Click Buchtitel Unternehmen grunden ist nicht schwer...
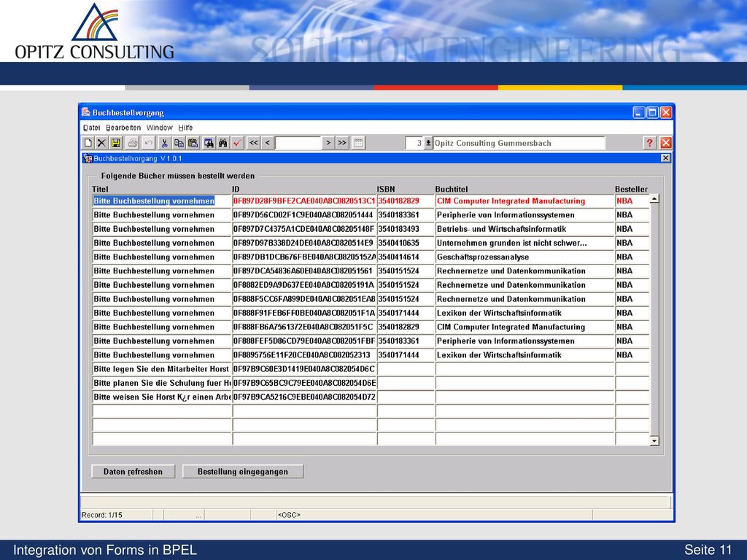 [x=525, y=243]
